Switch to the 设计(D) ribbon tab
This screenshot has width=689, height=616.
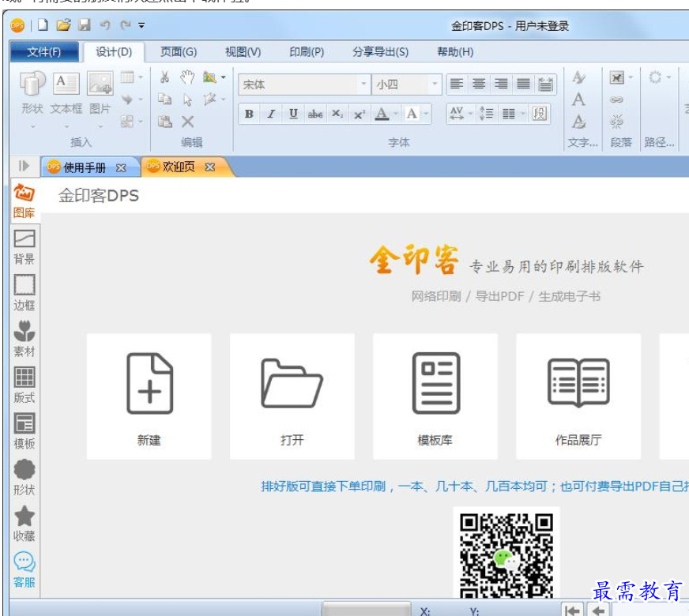(x=114, y=52)
